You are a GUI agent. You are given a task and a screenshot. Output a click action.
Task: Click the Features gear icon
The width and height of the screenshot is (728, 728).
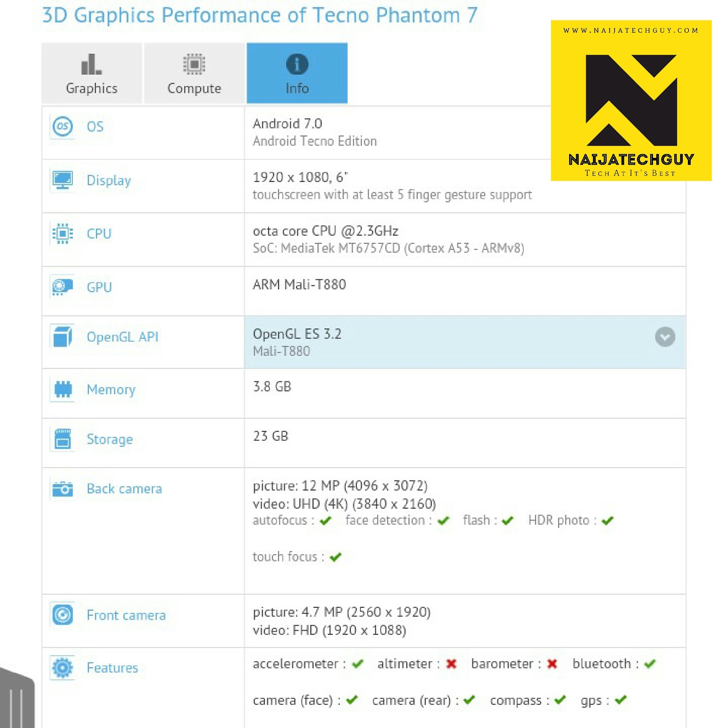click(63, 667)
